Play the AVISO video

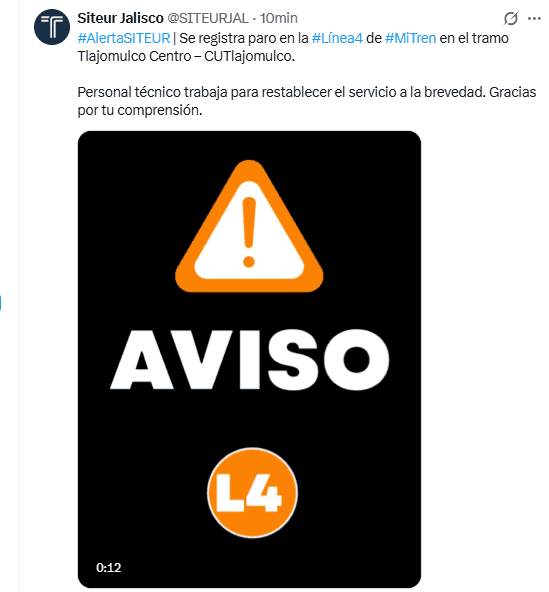249,359
